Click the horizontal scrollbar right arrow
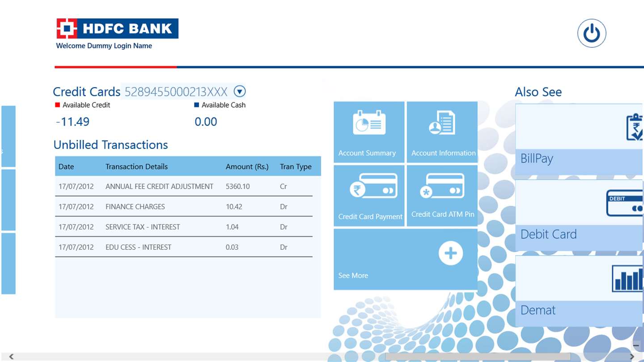644x362 pixels. coord(632,357)
